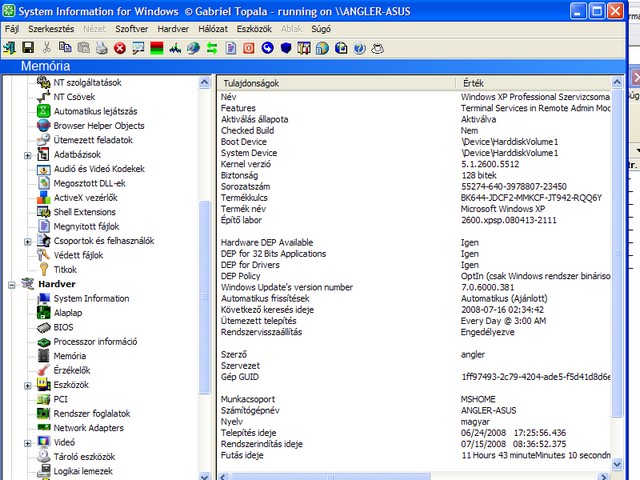
Task: Expand the Csoportok és felhasználók node
Action: coord(27,242)
